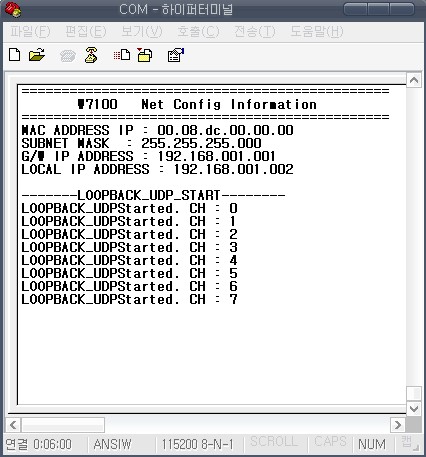Click the NUM indicator in status bar
Viewport: 426px width, 457px height.
click(372, 444)
